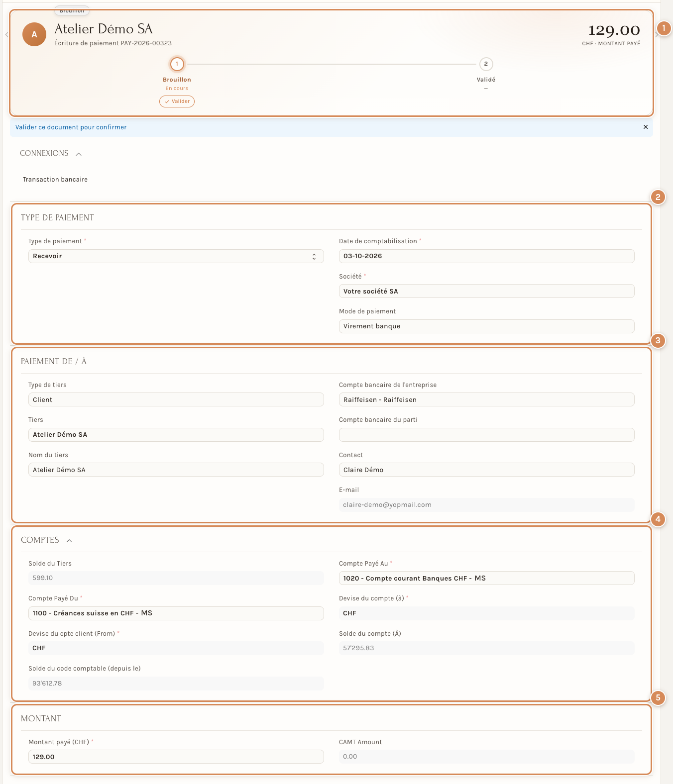Click the Mode de paiement field
The width and height of the screenshot is (673, 784).
click(x=486, y=326)
